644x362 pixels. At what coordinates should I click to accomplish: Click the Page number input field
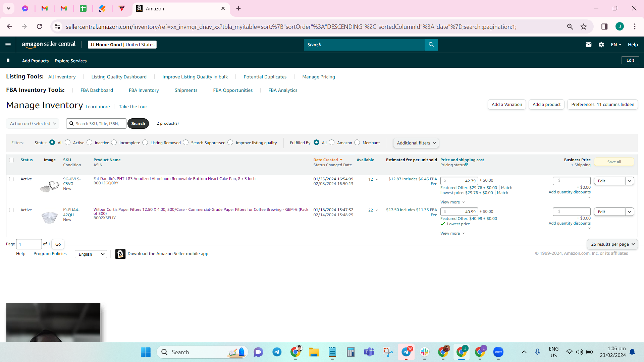(x=29, y=244)
